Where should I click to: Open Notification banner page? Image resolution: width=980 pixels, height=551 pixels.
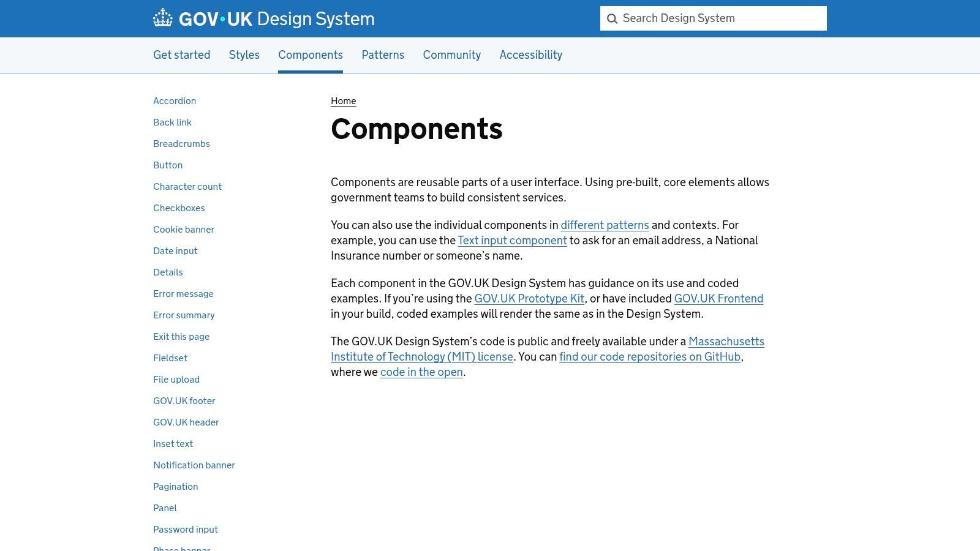194,465
